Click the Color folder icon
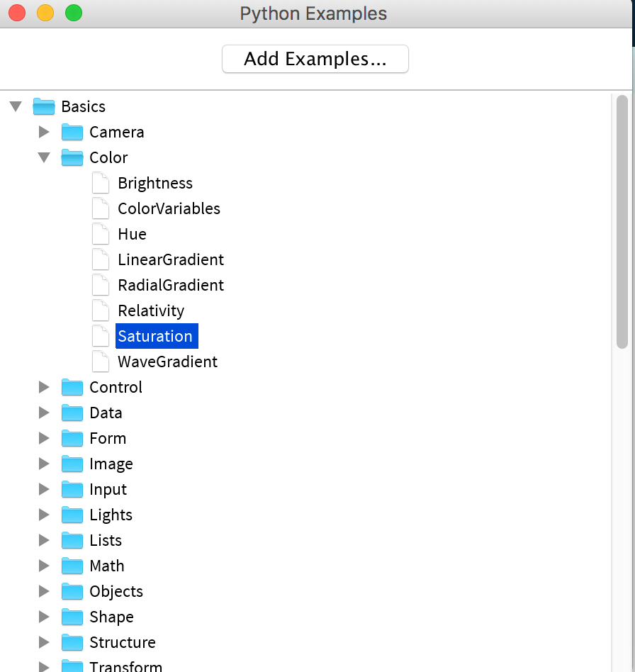635x672 pixels. pyautogui.click(x=72, y=157)
